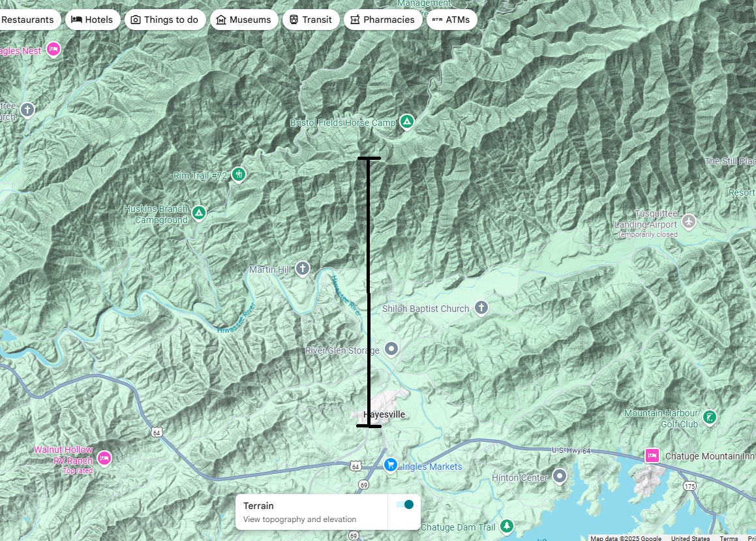Image resolution: width=756 pixels, height=541 pixels.
Task: Open the Mountain Harbour Golf Club marker
Action: point(710,416)
